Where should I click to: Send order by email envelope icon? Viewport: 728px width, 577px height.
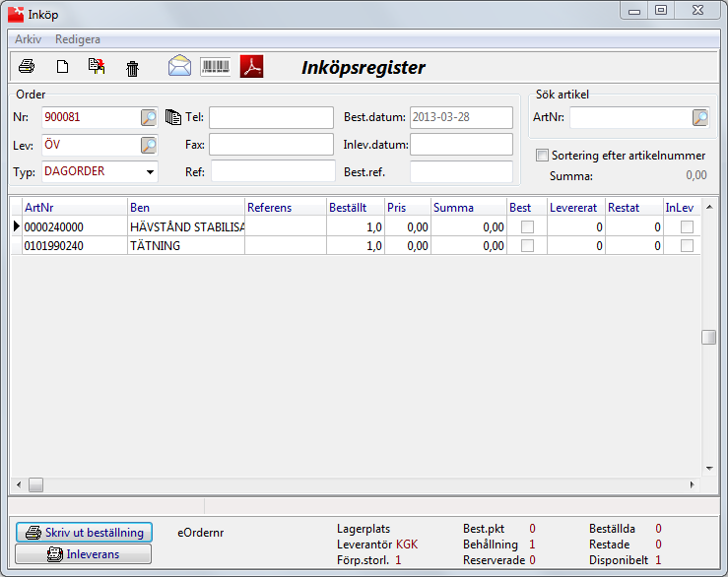(179, 65)
